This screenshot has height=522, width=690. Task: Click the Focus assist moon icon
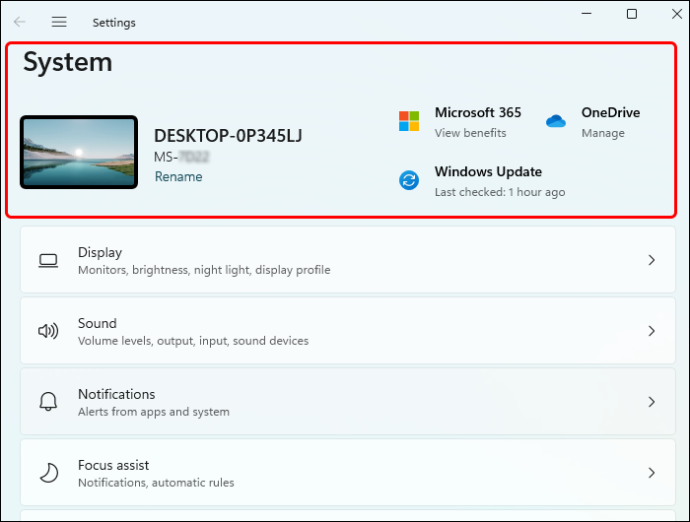(x=49, y=473)
